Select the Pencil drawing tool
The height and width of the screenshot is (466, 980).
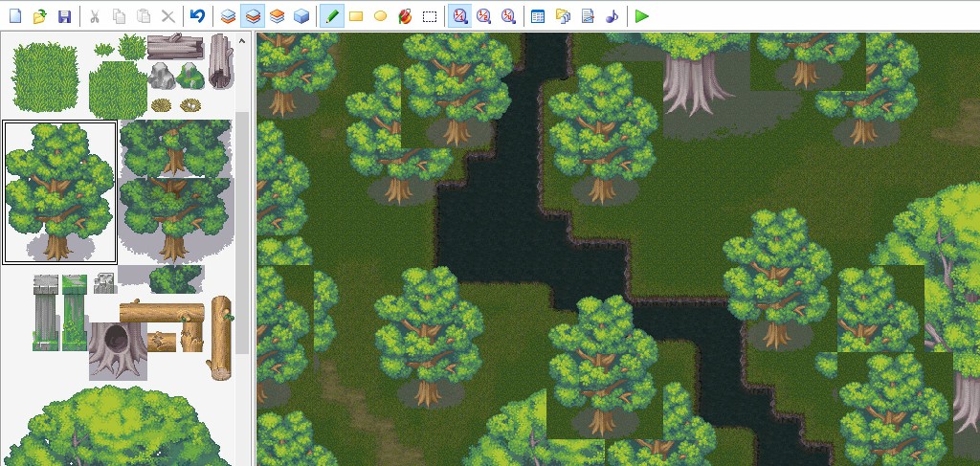tap(332, 16)
